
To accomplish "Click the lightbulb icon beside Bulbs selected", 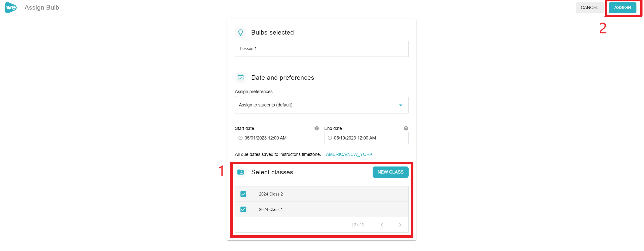I will tap(240, 33).
